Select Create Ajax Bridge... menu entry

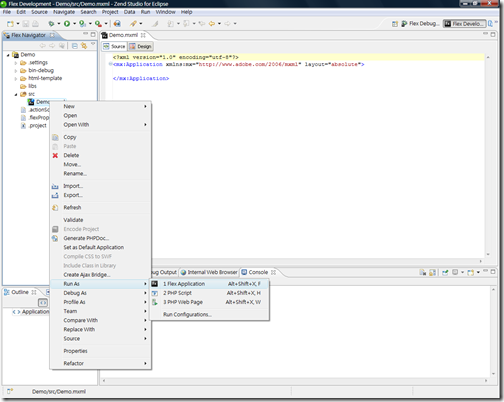(100, 275)
